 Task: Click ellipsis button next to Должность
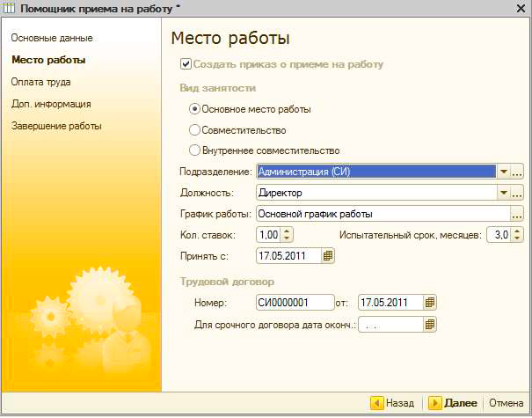pyautogui.click(x=517, y=193)
